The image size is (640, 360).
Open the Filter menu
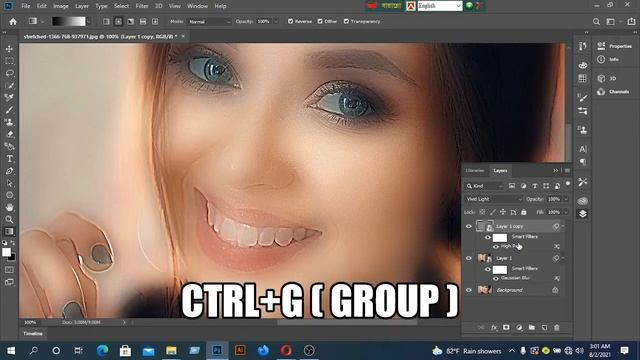[x=142, y=6]
